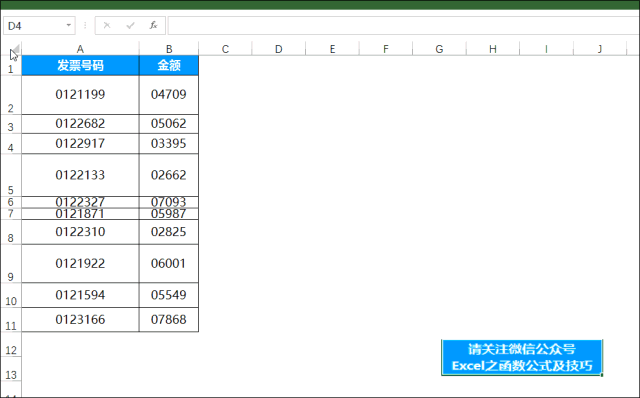Click the Cancel (X) formula bar icon

[107, 26]
